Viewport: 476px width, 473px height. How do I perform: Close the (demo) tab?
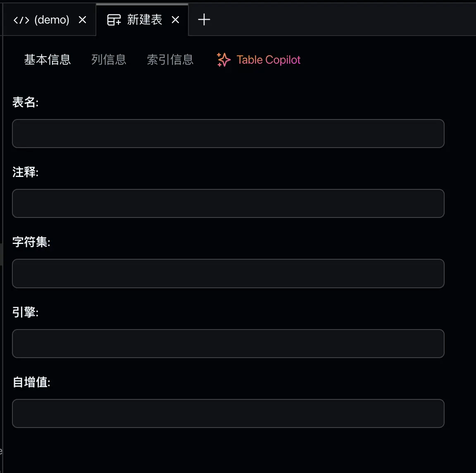(82, 19)
